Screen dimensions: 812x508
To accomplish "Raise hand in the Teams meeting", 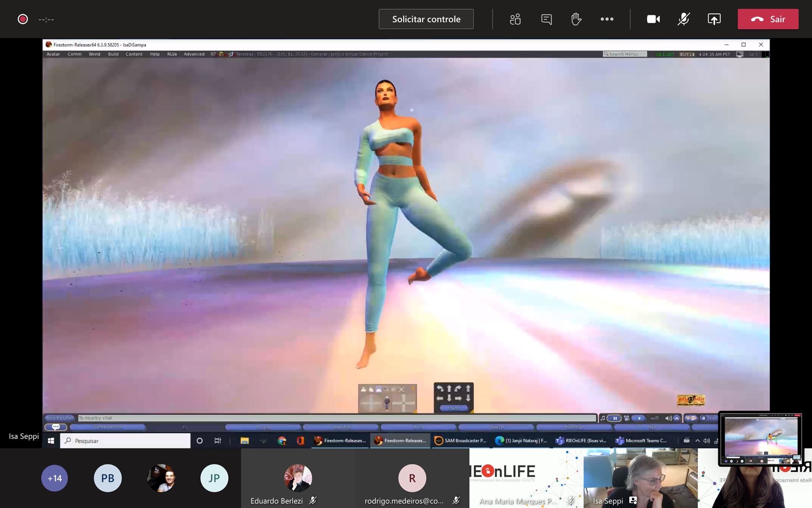I will 576,19.
